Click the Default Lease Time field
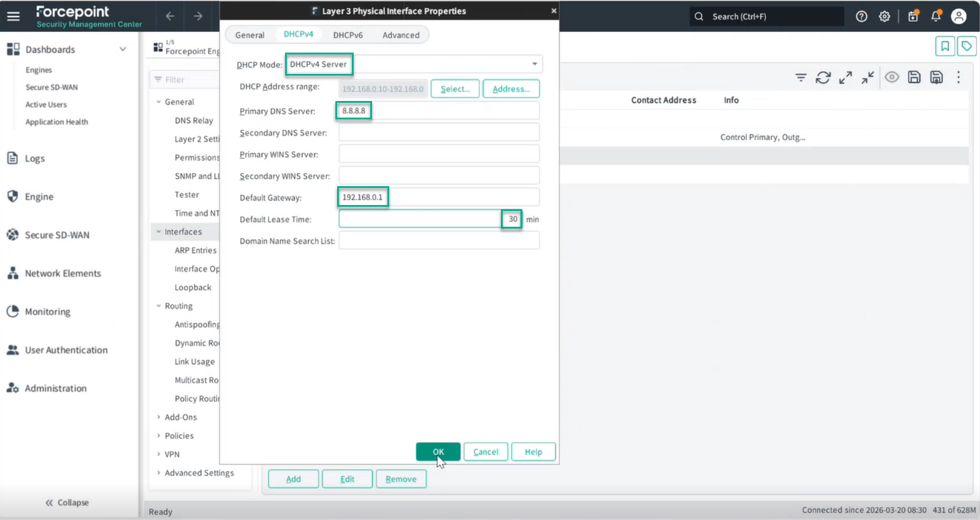 [431, 219]
